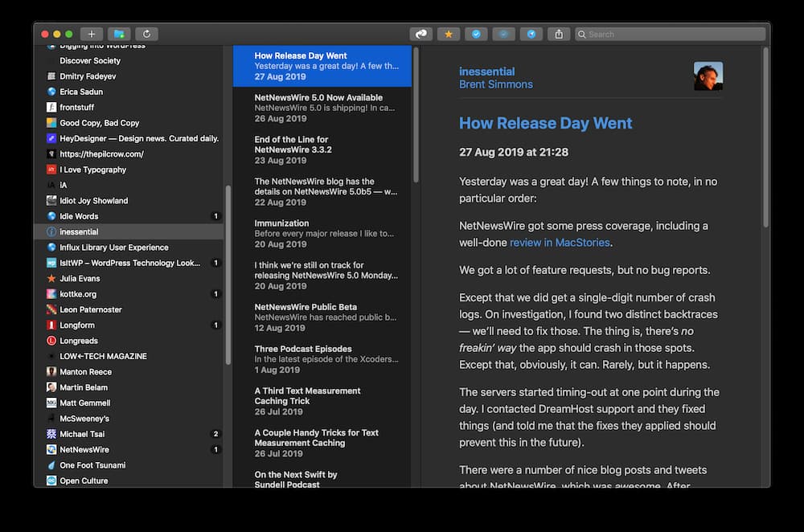The width and height of the screenshot is (804, 532).
Task: Open A Third Text Measurement Caching Trick
Action: coord(322,401)
